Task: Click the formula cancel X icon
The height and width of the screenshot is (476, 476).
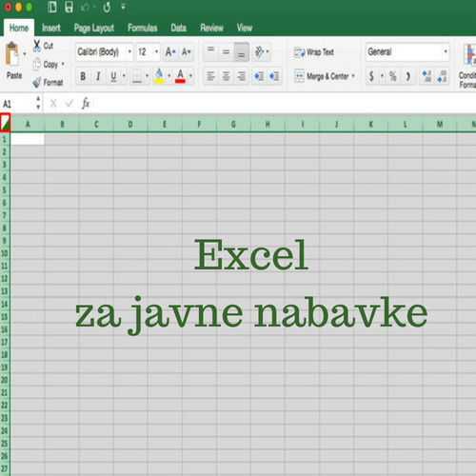Action: tap(53, 104)
